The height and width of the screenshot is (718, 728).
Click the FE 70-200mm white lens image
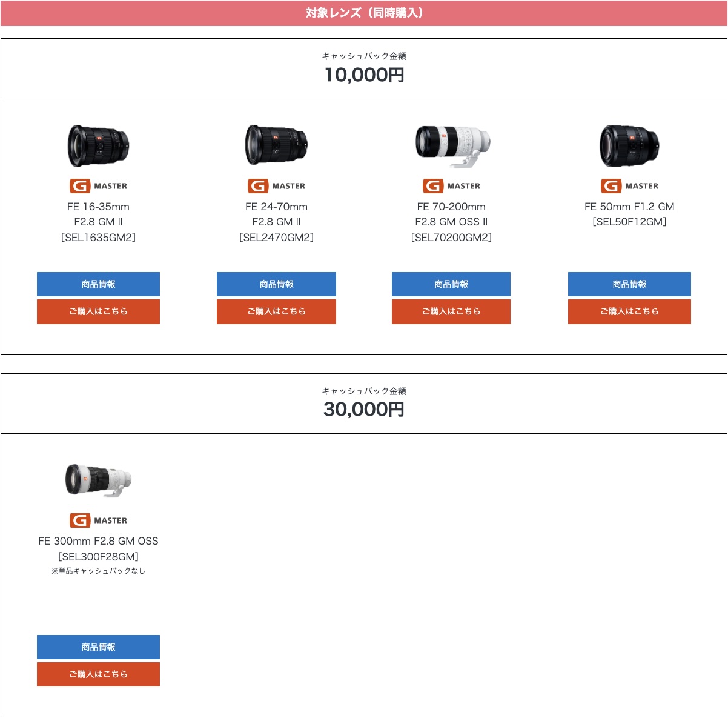(x=452, y=145)
